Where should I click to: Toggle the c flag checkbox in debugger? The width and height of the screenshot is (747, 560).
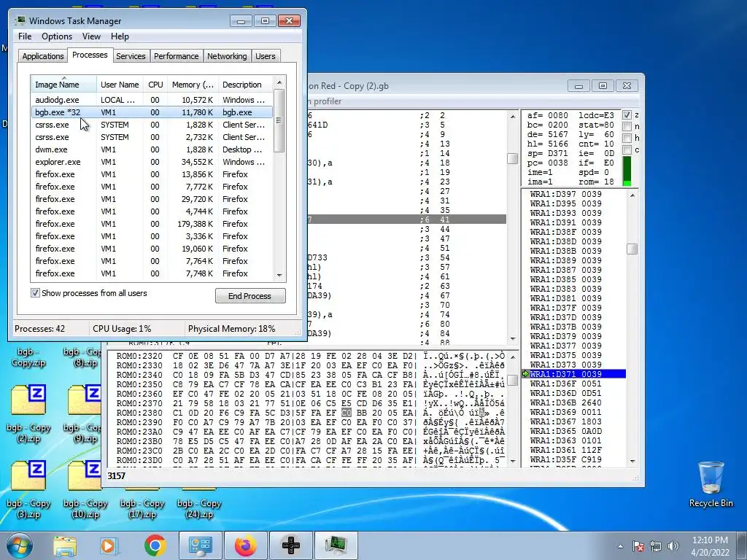pyautogui.click(x=627, y=149)
